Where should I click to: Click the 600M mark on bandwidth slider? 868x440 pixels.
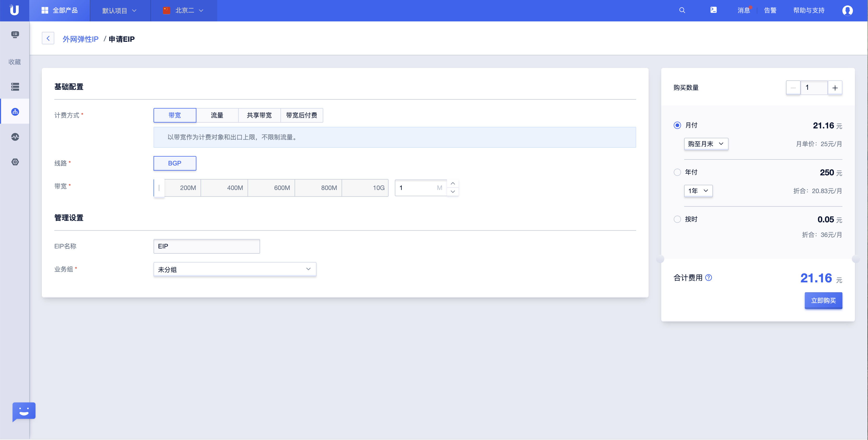click(x=282, y=188)
